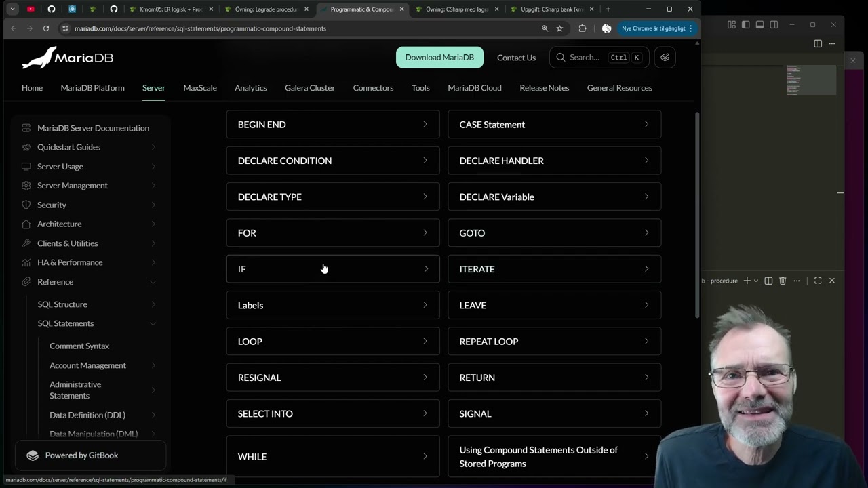The height and width of the screenshot is (488, 868).
Task: Go back using the browser back arrow
Action: [x=14, y=28]
